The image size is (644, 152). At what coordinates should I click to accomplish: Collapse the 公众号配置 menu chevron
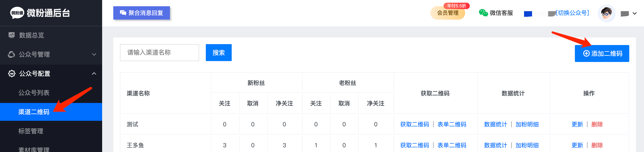point(94,74)
